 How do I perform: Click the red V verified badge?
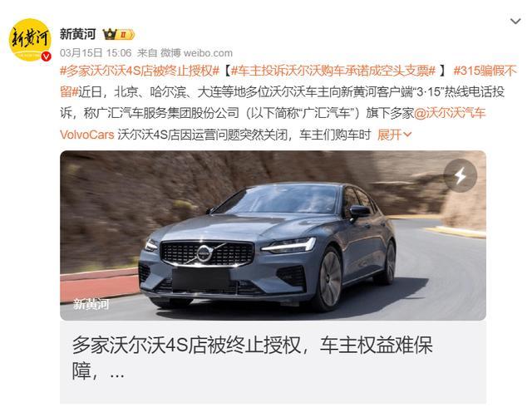click(47, 56)
